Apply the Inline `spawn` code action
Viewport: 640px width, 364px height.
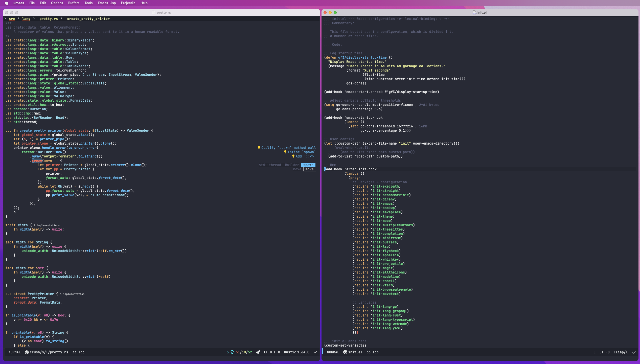point(302,152)
